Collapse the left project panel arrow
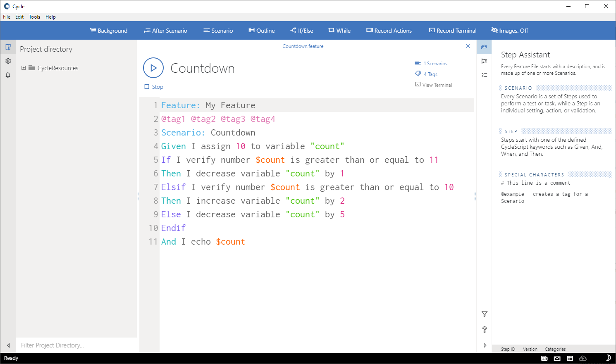 8,345
